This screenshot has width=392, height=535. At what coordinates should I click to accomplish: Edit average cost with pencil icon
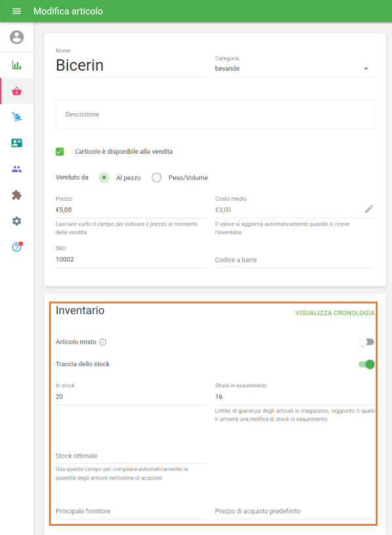coord(369,209)
